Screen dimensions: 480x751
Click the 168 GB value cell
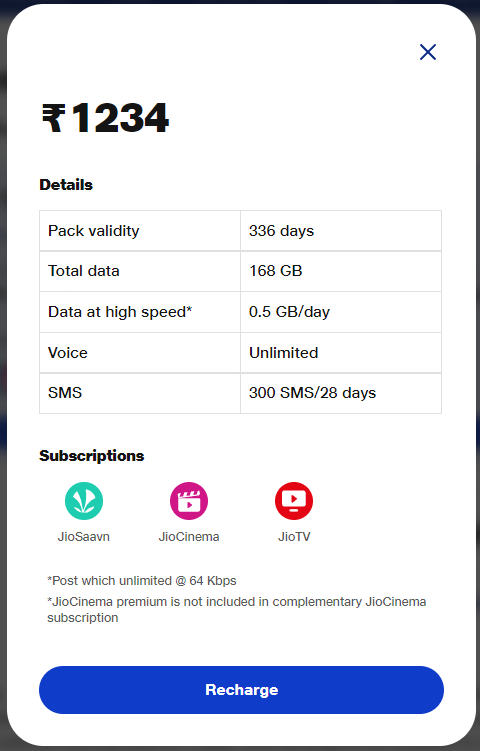point(341,271)
